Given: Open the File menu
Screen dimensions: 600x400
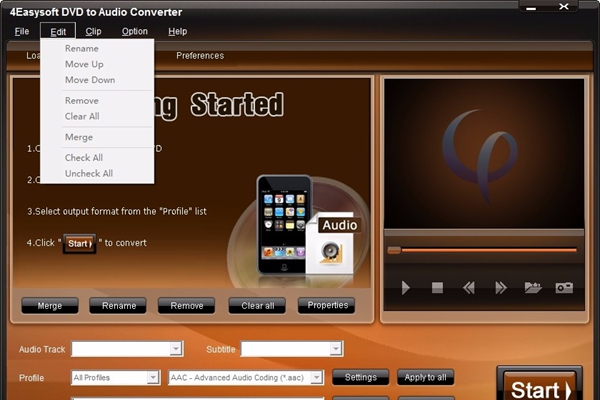Looking at the screenshot, I should (x=22, y=31).
